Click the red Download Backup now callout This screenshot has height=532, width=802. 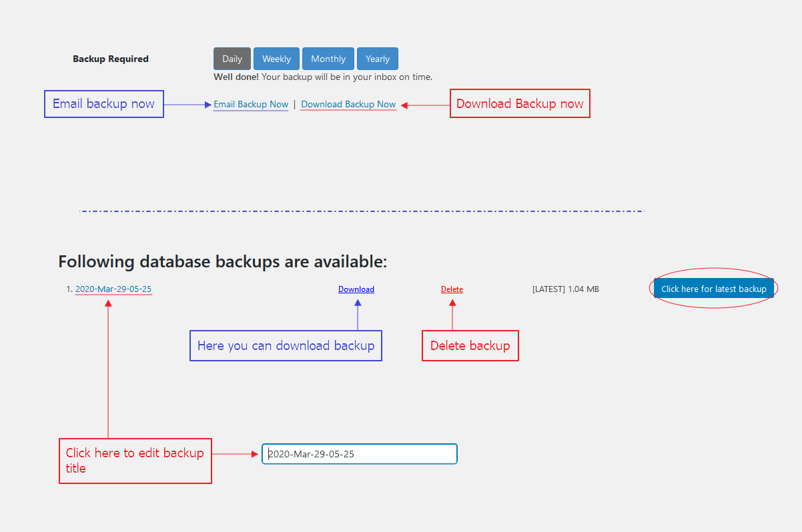520,104
